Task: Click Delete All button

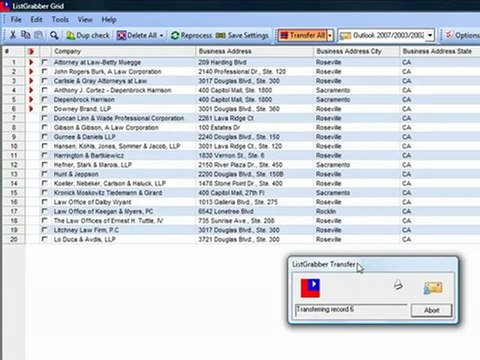Action: point(137,35)
